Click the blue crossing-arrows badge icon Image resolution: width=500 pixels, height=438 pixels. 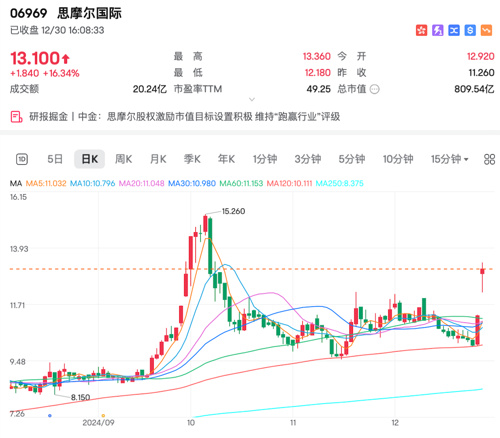tap(454, 30)
